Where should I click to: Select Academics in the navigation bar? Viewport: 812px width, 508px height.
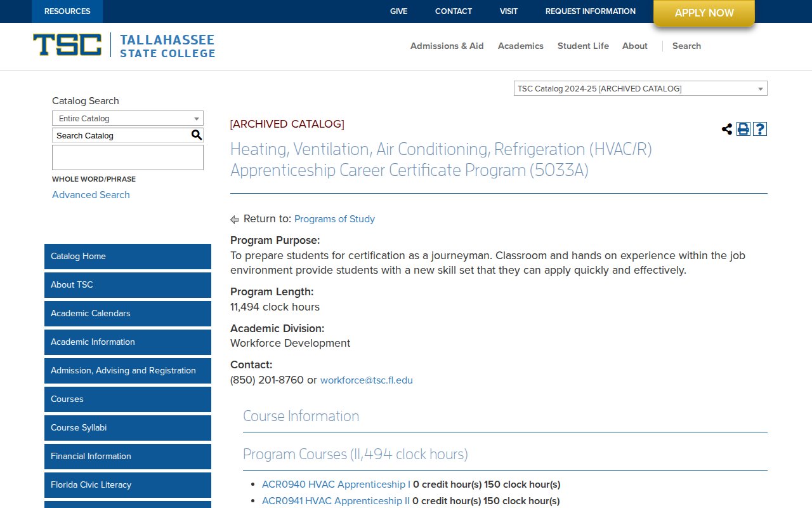tap(520, 46)
